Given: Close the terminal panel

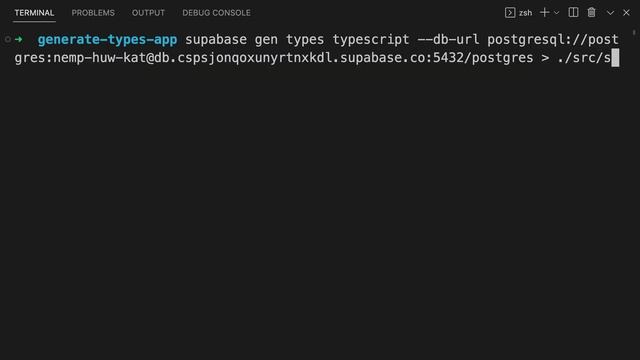Looking at the screenshot, I should (x=626, y=13).
